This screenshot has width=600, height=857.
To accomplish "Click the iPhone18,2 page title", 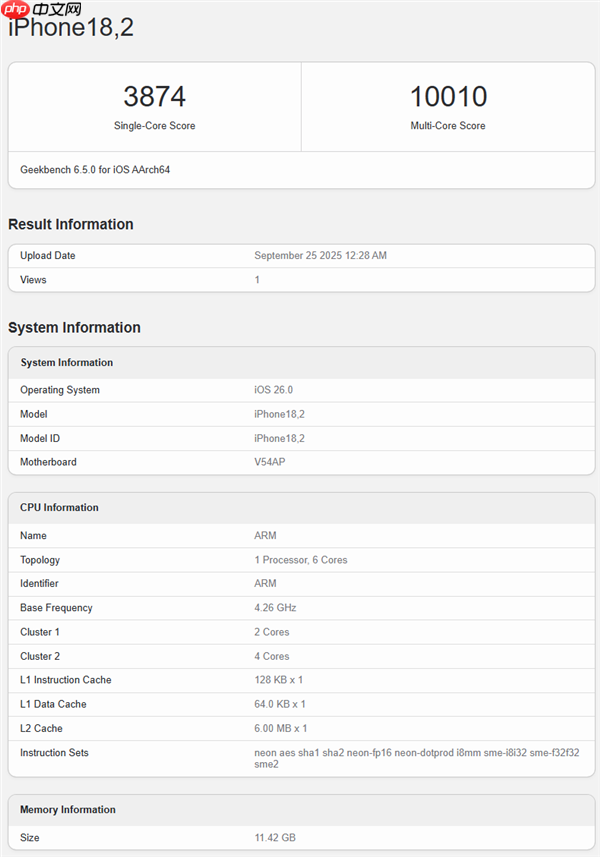I will [x=71, y=29].
